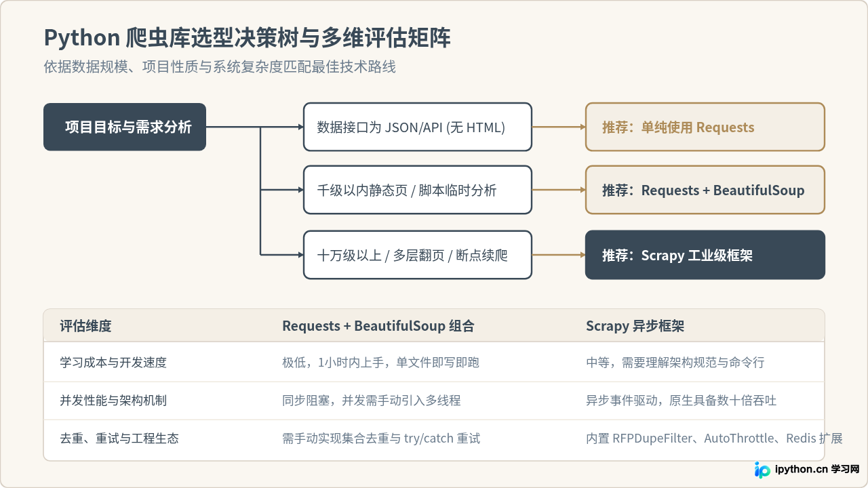Click the "Scrapy 异步框架" table column header
This screenshot has height=488, width=868.
click(635, 326)
